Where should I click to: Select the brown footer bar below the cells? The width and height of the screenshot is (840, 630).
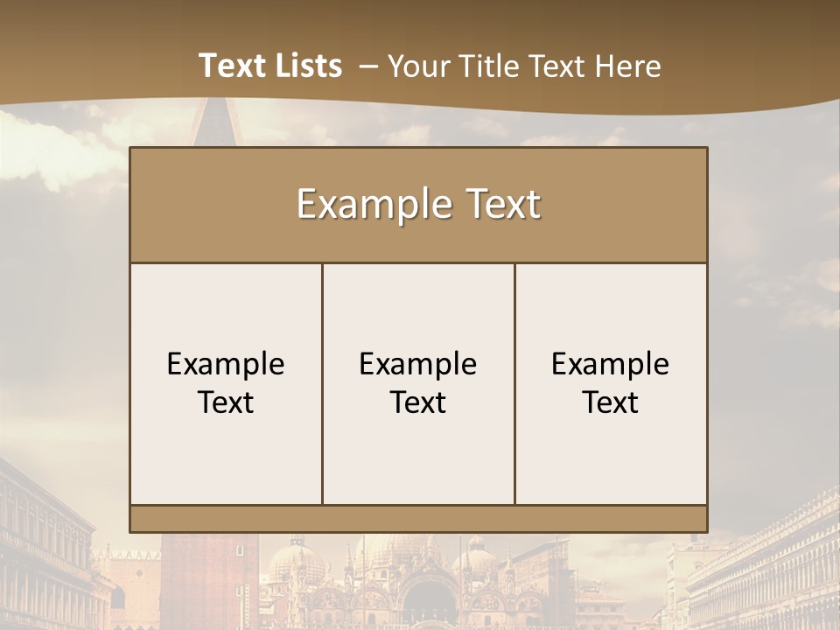coord(418,516)
